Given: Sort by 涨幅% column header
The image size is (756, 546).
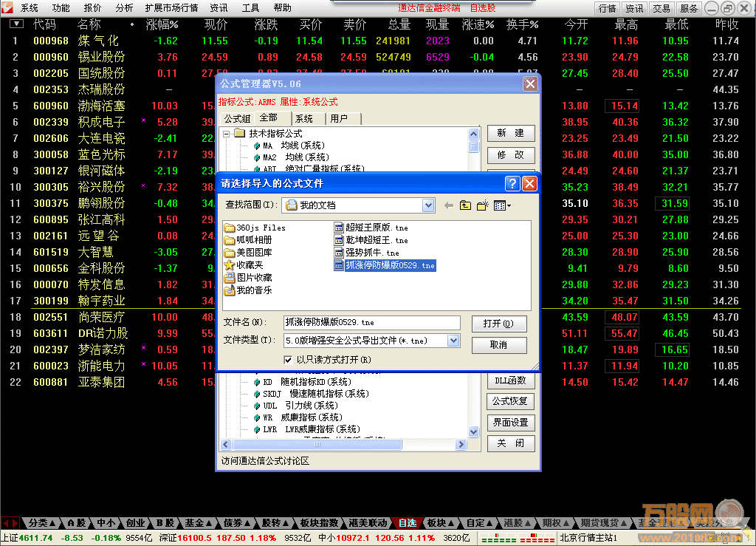Looking at the screenshot, I should coord(162,24).
